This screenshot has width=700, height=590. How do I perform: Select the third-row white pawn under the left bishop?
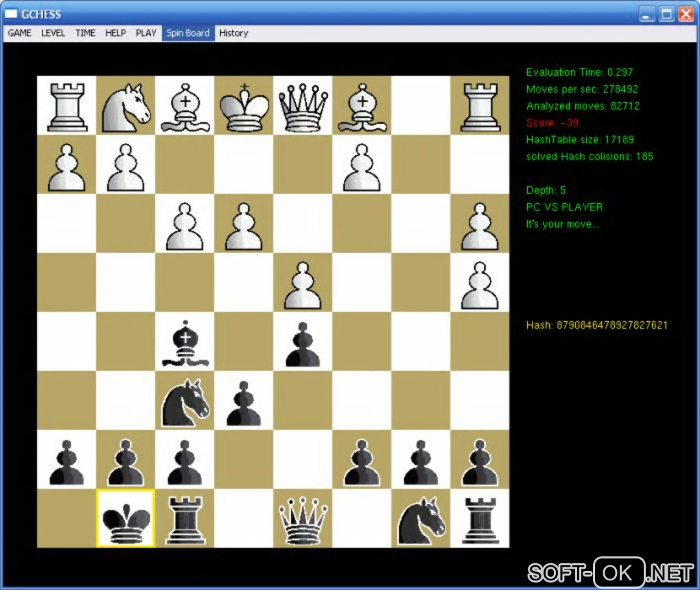pyautogui.click(x=185, y=226)
